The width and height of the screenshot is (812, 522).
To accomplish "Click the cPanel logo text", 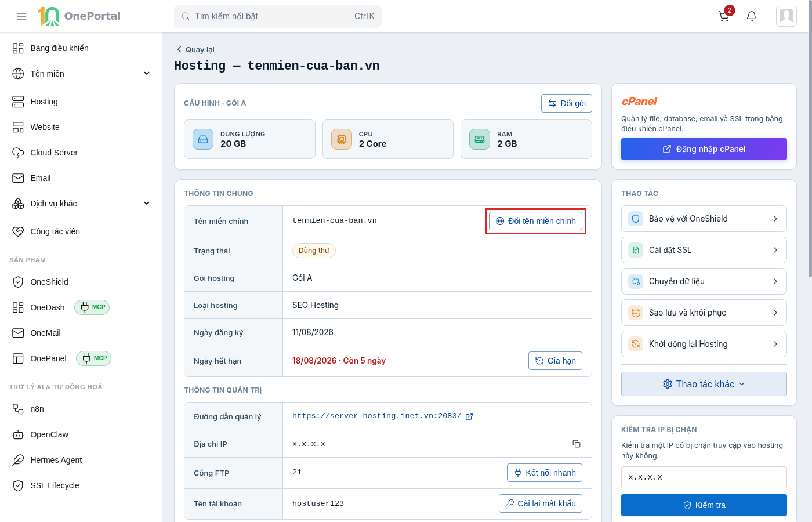I will pos(639,101).
